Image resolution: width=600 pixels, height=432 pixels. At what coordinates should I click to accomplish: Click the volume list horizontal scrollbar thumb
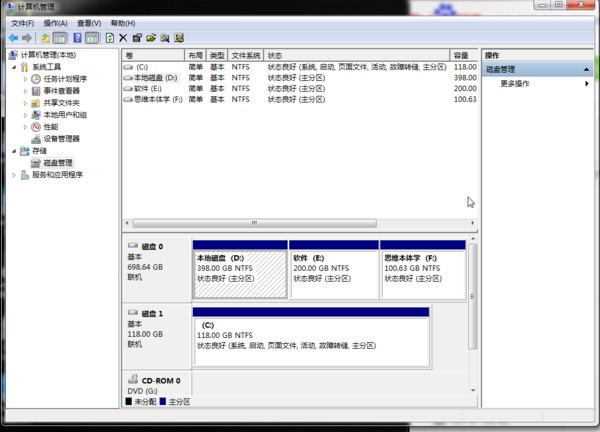(x=255, y=223)
